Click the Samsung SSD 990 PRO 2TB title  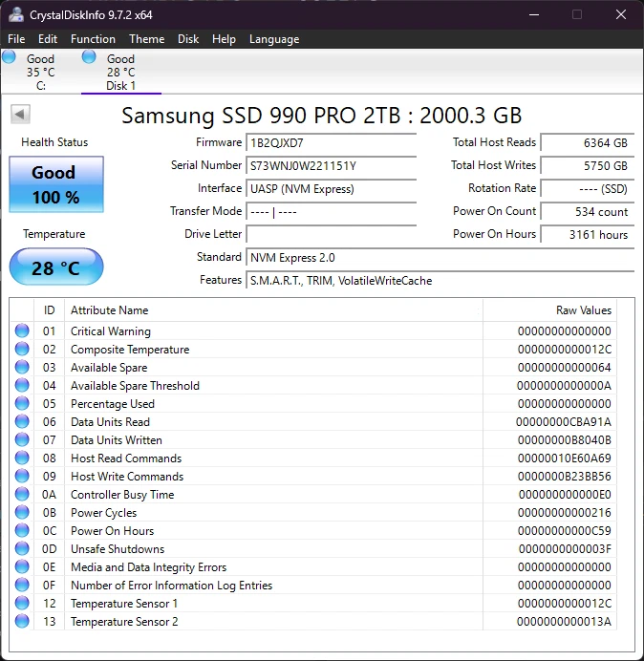322,115
